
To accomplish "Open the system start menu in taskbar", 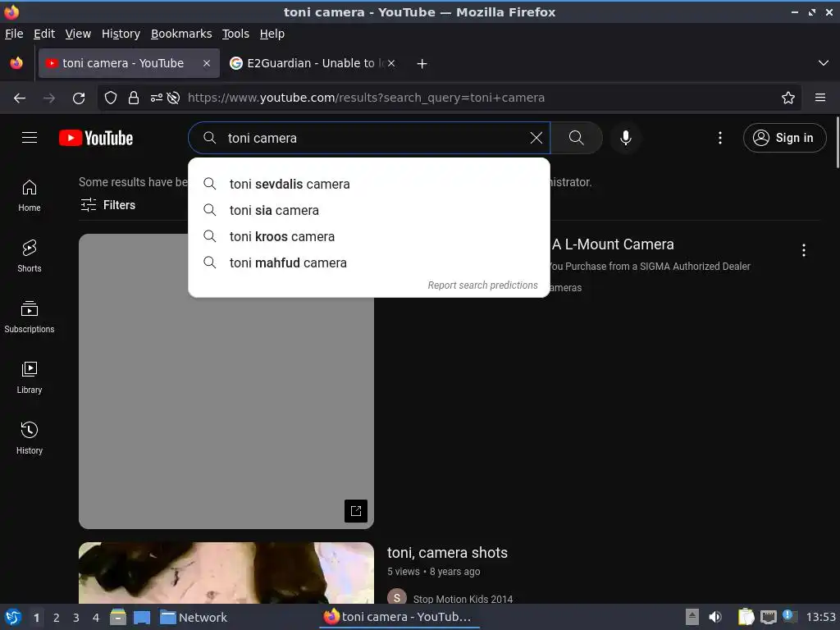I will (13, 617).
